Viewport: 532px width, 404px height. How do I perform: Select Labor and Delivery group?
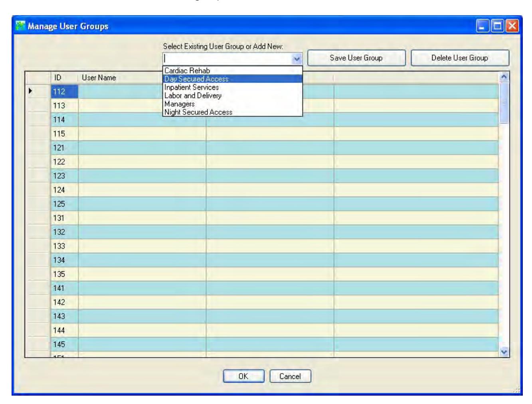click(x=233, y=96)
